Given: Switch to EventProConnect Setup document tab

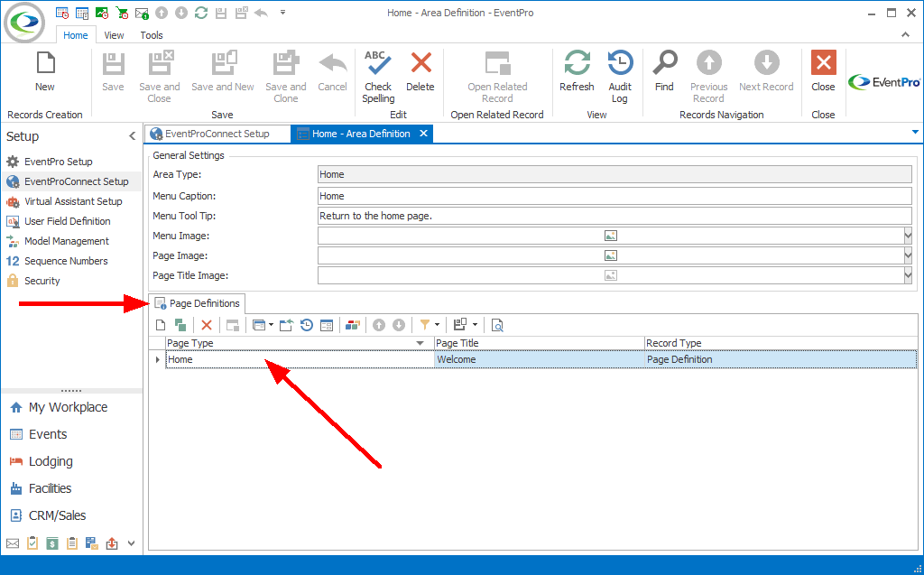Looking at the screenshot, I should click(217, 134).
